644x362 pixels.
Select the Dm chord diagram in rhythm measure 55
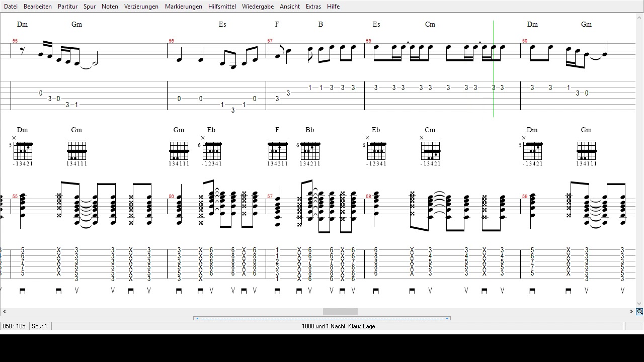23,151
